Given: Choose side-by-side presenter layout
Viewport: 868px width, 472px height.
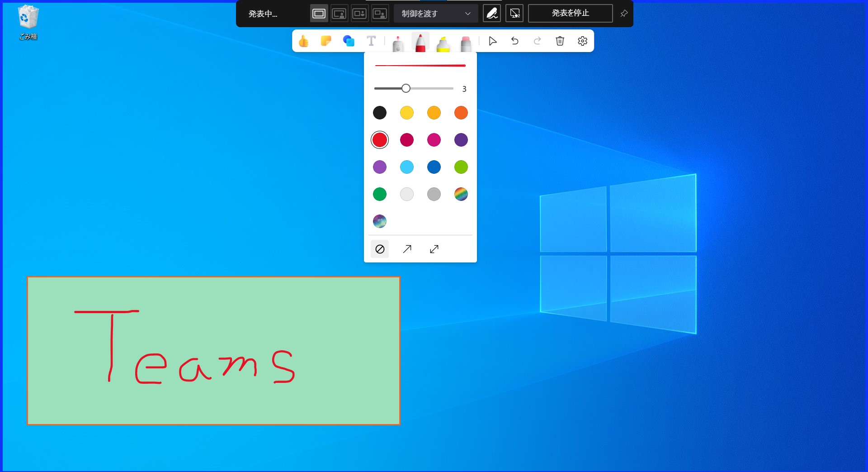Looking at the screenshot, I should [x=359, y=14].
